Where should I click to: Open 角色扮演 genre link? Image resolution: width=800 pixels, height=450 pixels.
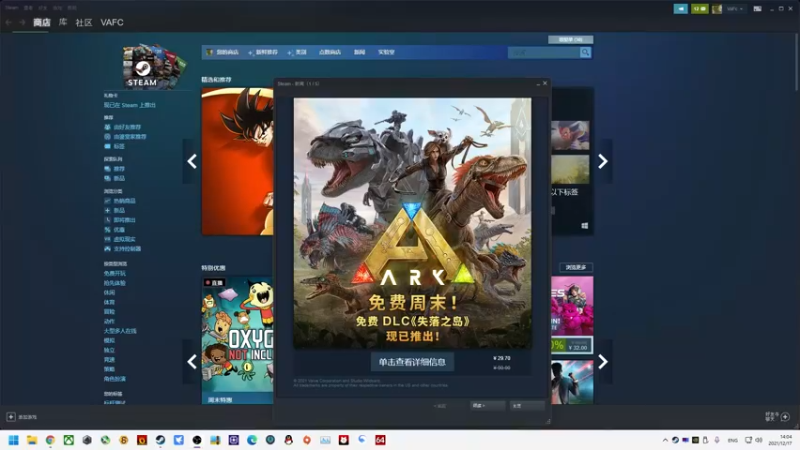pos(115,379)
